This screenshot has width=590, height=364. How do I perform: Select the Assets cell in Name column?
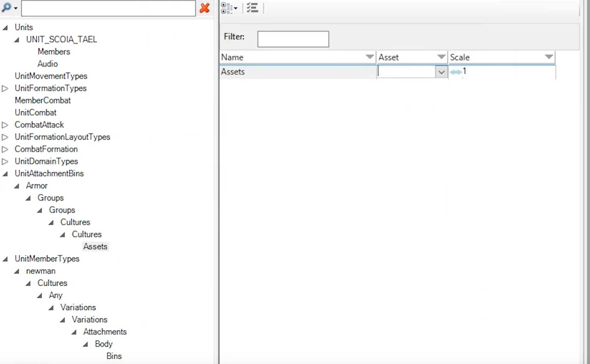298,72
